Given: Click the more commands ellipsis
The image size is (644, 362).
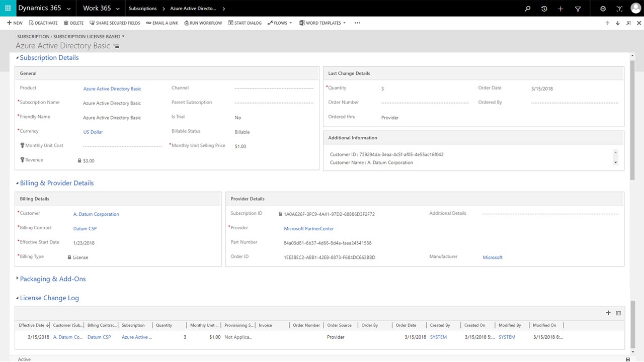Looking at the screenshot, I should [x=357, y=23].
